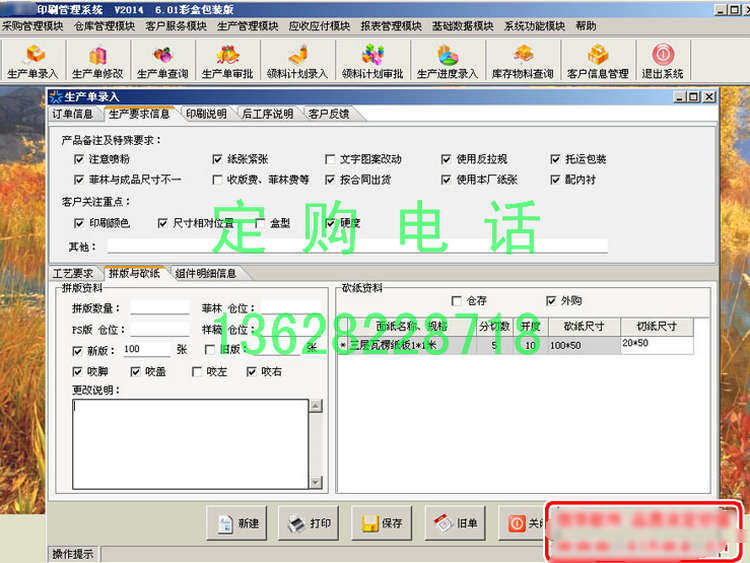
Task: Open 客户信息管理 toolbar icon
Action: (x=598, y=60)
